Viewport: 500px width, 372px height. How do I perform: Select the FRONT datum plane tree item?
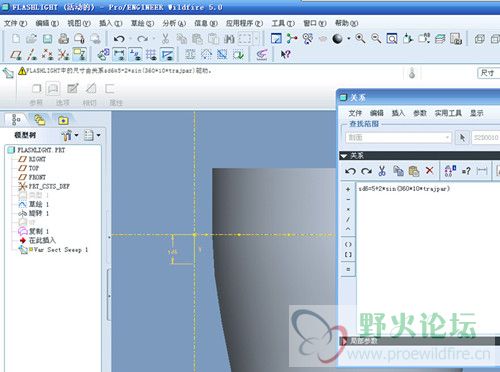click(37, 177)
